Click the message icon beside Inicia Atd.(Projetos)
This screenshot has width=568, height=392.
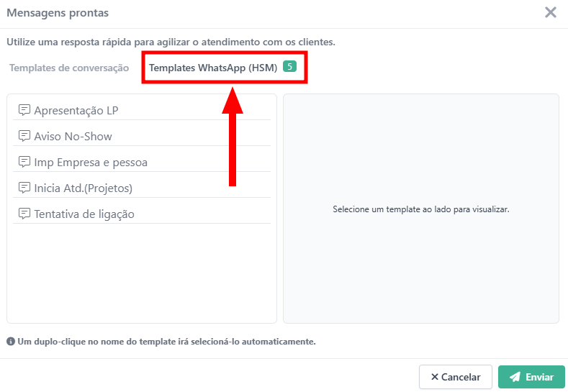(x=24, y=188)
